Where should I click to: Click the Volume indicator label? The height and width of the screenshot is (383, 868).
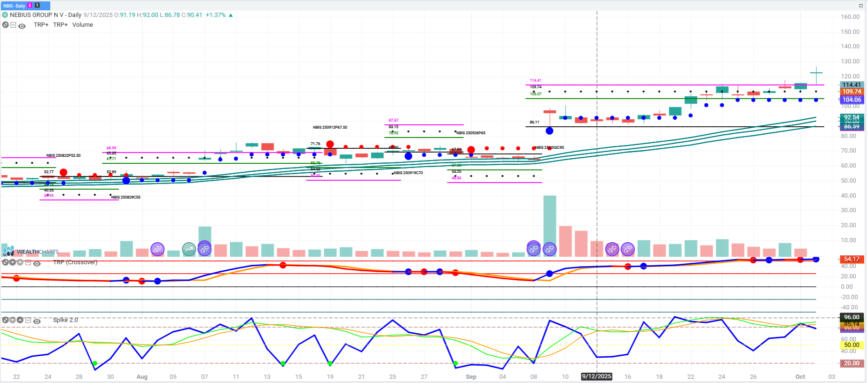pyautogui.click(x=82, y=25)
